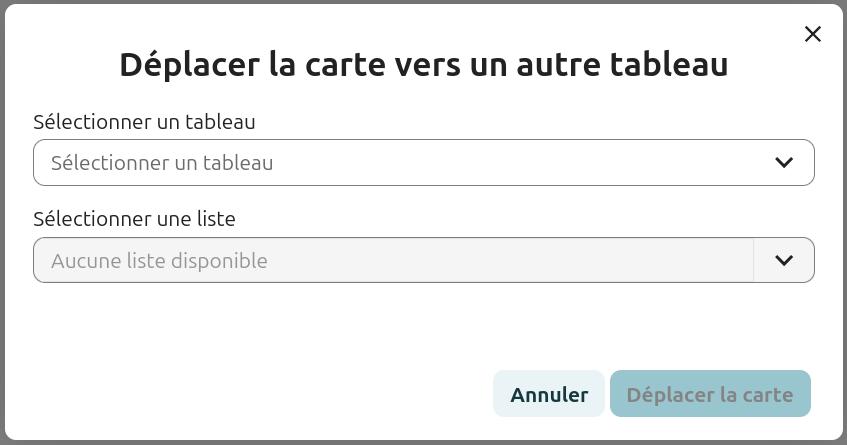Focus the board combo box

[x=400, y=162]
